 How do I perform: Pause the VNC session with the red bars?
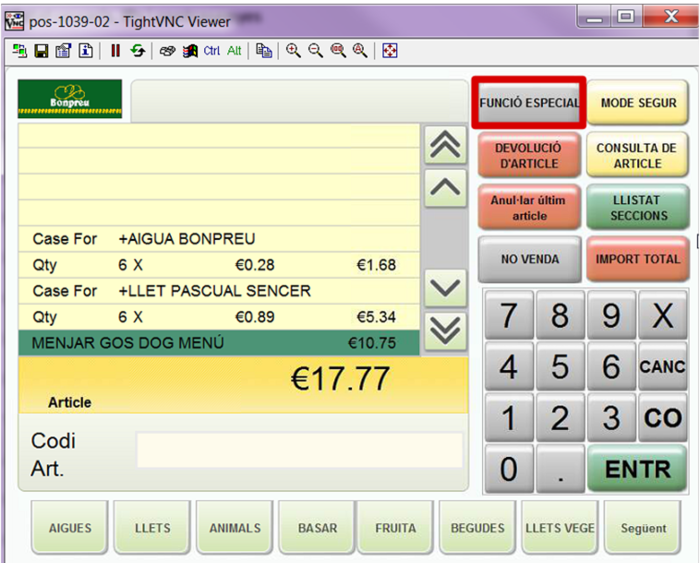pyautogui.click(x=115, y=51)
